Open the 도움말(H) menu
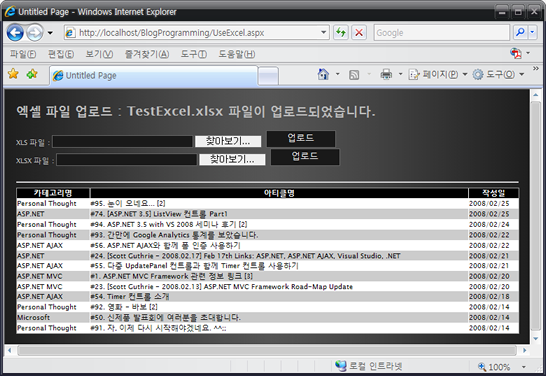 pos(237,54)
